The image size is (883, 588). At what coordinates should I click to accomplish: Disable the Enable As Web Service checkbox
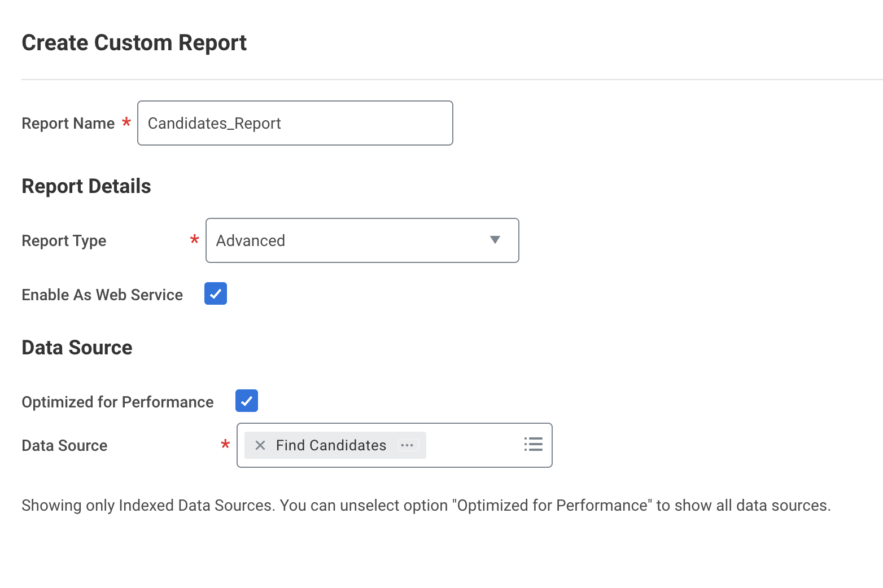(x=216, y=293)
